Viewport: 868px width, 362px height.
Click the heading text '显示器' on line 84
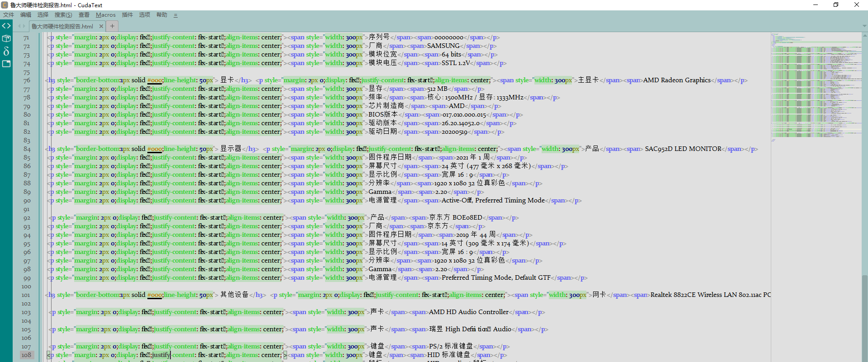(231, 149)
